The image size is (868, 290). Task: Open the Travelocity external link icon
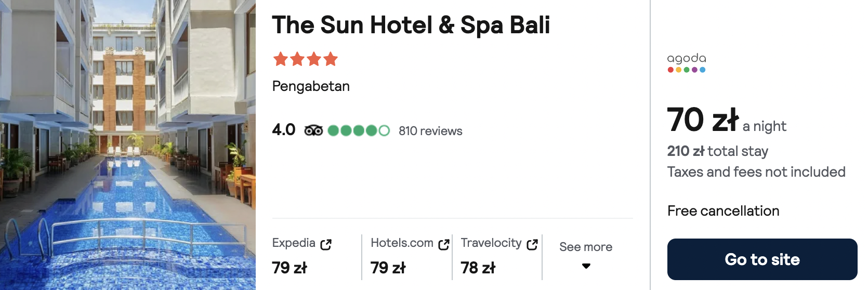(532, 244)
